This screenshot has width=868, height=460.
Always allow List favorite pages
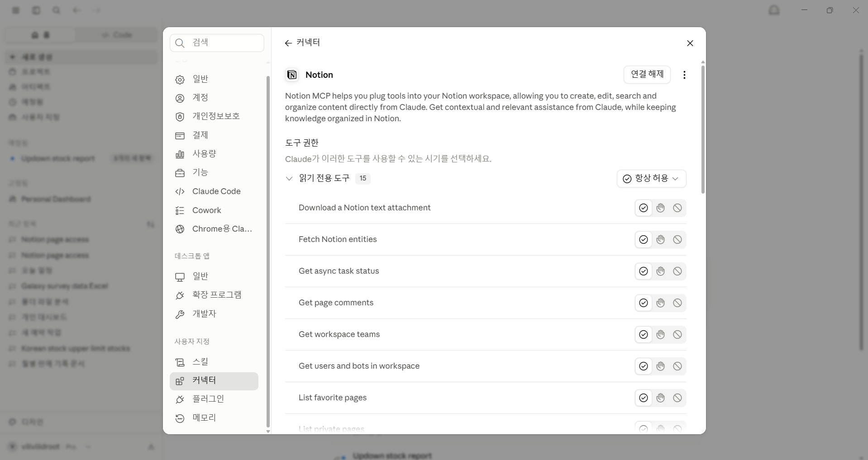pos(644,398)
